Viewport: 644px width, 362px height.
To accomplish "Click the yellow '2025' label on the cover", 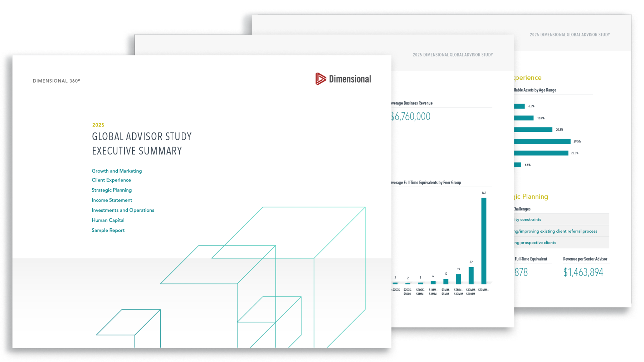I will pos(98,125).
